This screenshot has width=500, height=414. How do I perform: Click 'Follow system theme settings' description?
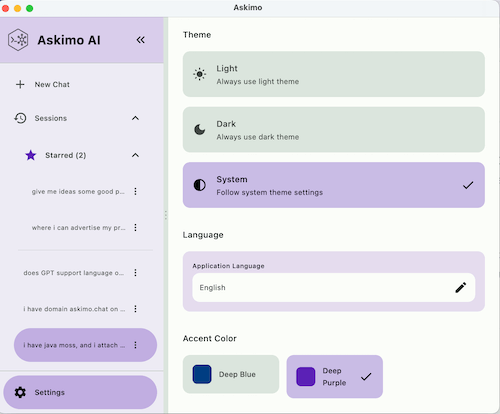(x=270, y=192)
